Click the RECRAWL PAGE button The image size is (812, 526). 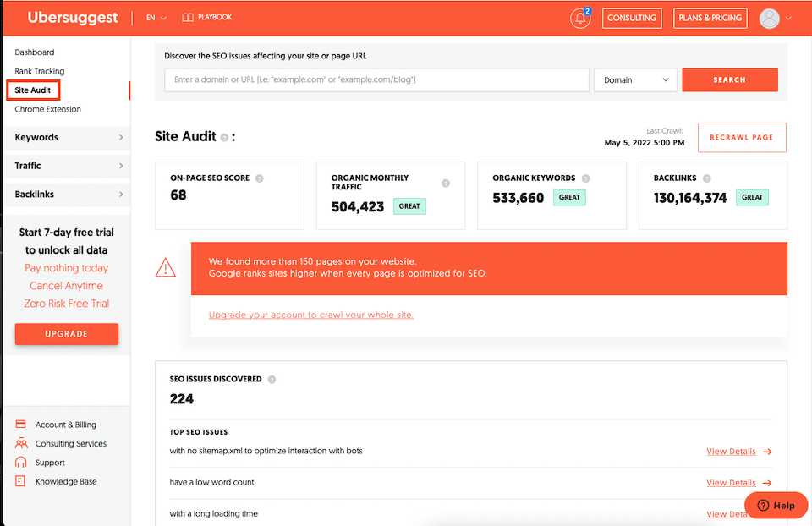(x=742, y=137)
